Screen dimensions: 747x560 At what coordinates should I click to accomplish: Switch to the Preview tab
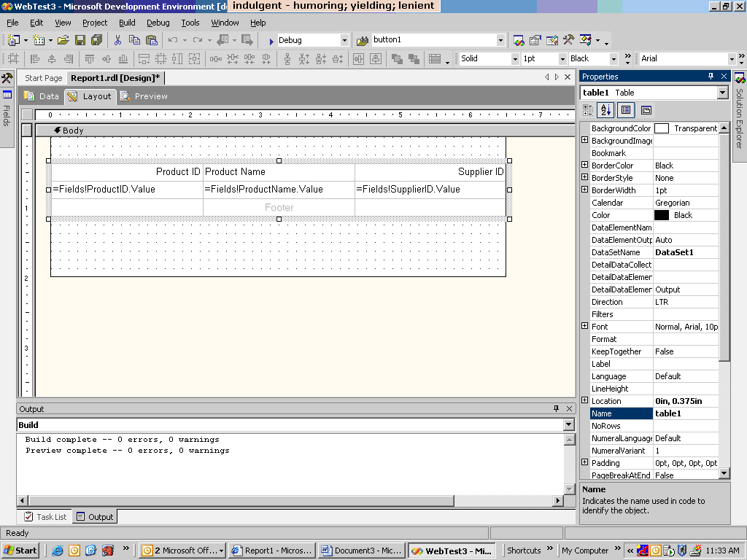coord(144,96)
